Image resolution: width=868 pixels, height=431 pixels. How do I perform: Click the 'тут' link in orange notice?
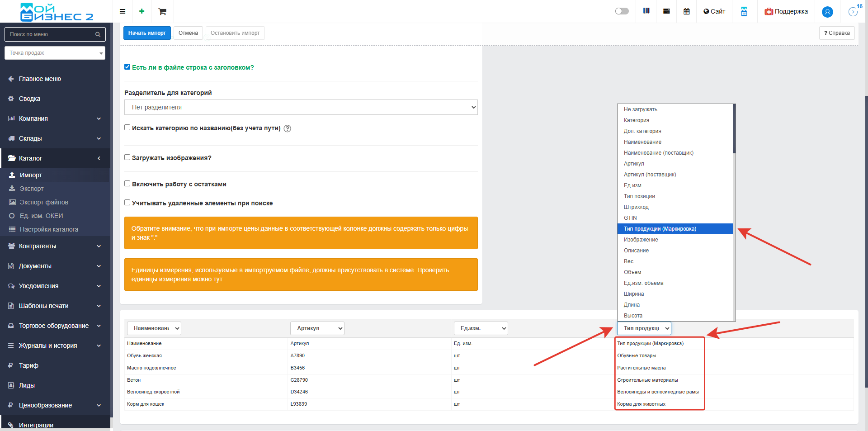click(x=218, y=279)
